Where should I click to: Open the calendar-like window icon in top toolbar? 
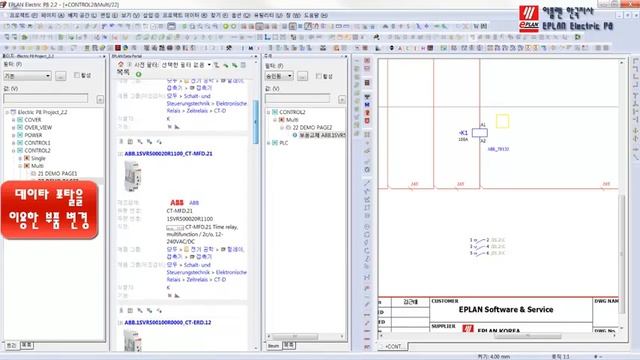(171, 26)
